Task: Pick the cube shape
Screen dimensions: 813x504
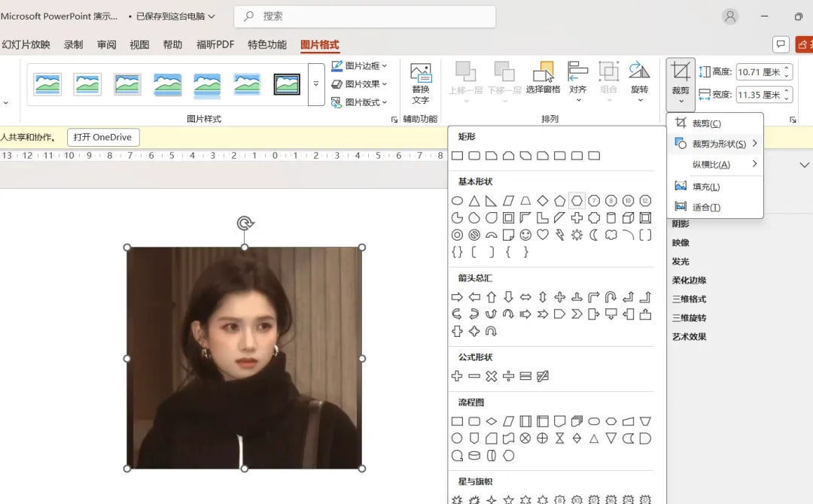Action: [x=628, y=218]
